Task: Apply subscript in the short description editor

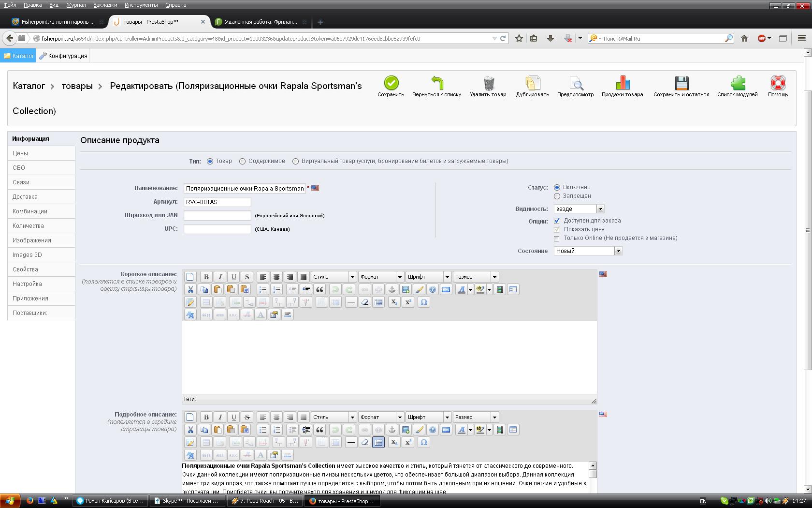Action: [x=394, y=302]
